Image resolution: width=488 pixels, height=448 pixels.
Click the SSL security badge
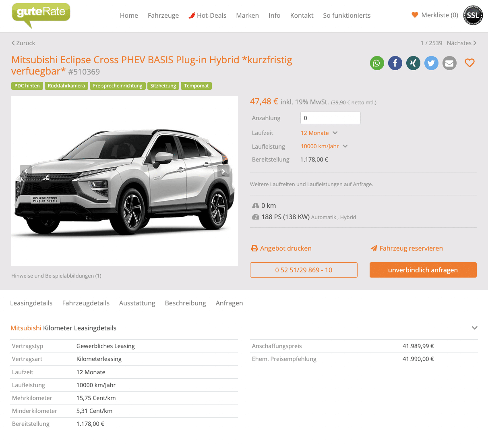473,16
